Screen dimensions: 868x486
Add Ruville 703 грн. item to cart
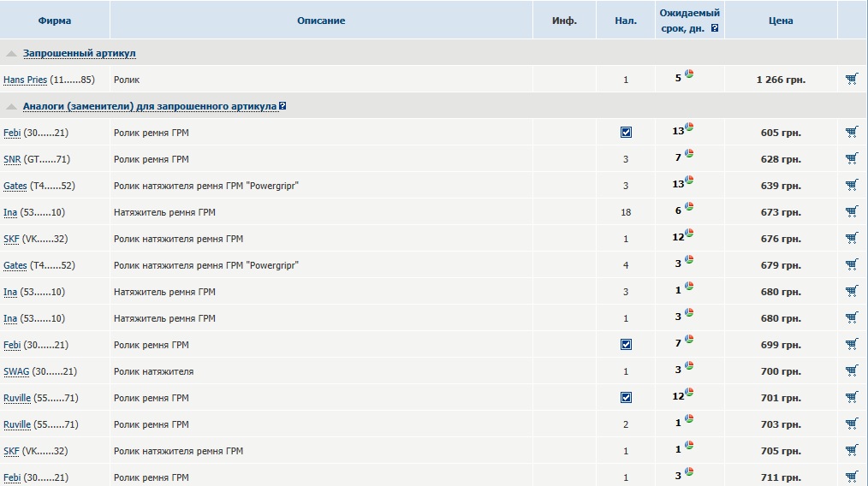coord(852,424)
